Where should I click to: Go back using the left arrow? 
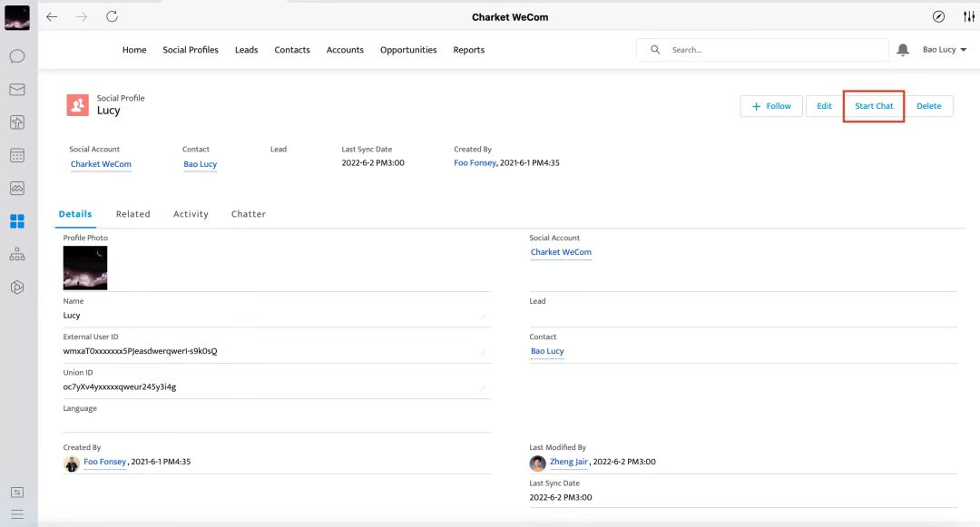[52, 17]
